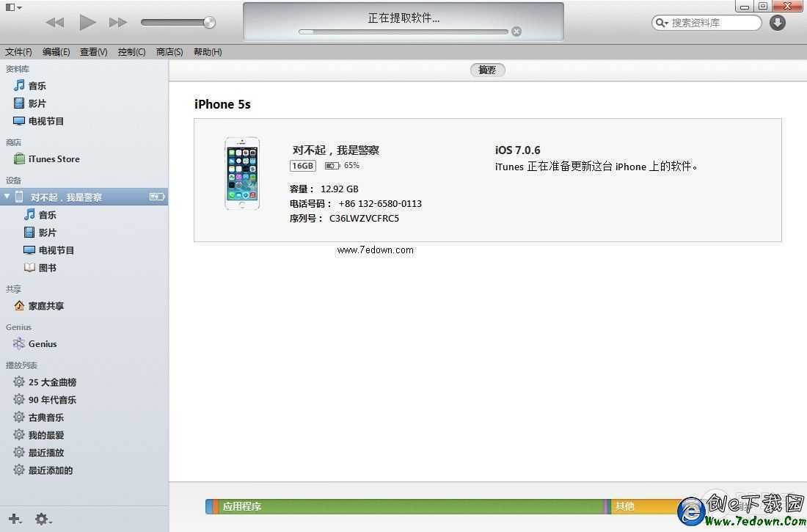
Task: Click the download arrow next to search
Action: point(777,23)
